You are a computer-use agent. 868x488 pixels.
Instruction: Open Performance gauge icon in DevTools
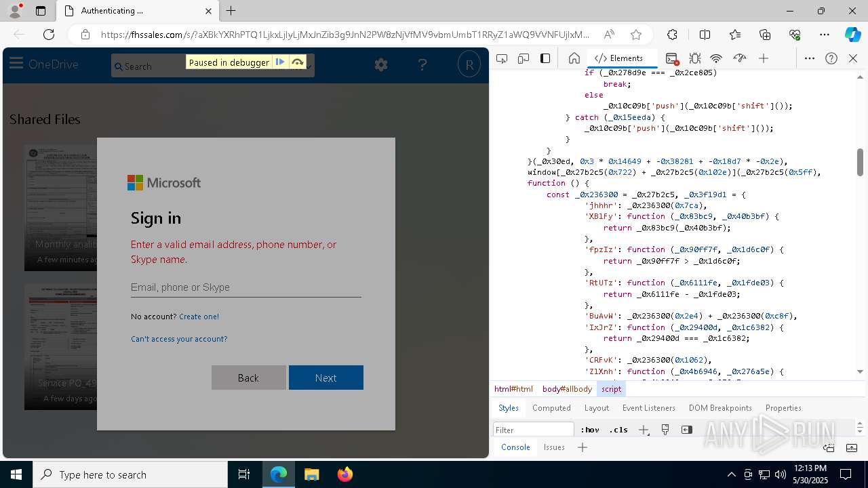click(x=740, y=58)
